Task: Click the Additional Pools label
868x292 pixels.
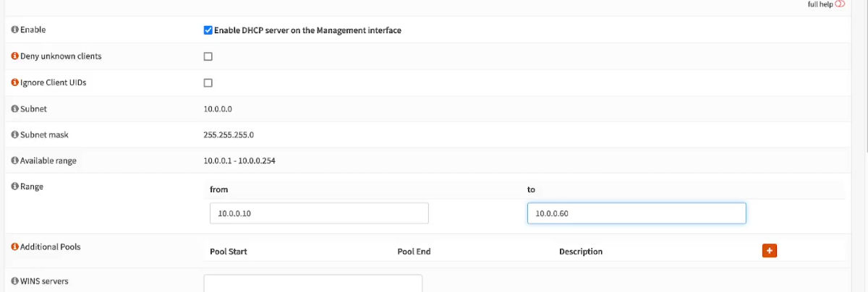Action: (51, 247)
